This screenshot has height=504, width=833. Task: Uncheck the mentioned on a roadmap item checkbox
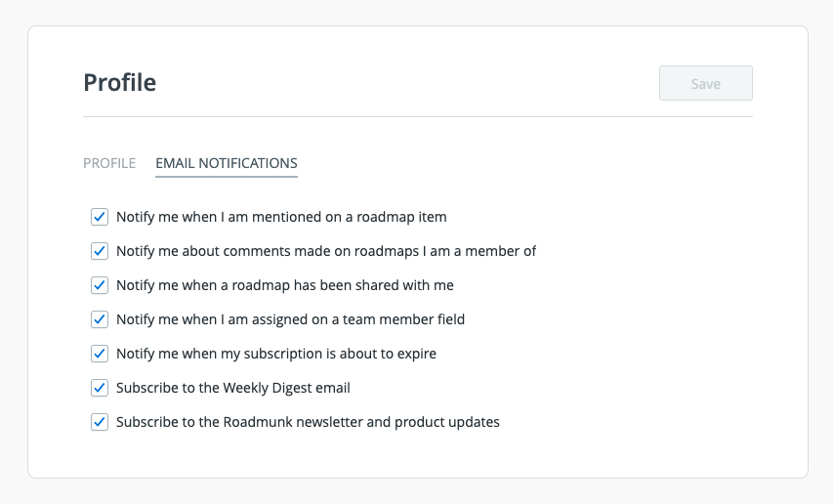coord(100,217)
